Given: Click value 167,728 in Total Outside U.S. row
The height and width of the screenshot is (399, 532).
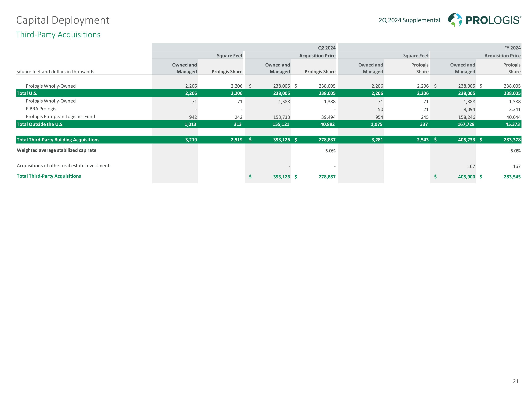Looking at the screenshot, I should point(466,124).
